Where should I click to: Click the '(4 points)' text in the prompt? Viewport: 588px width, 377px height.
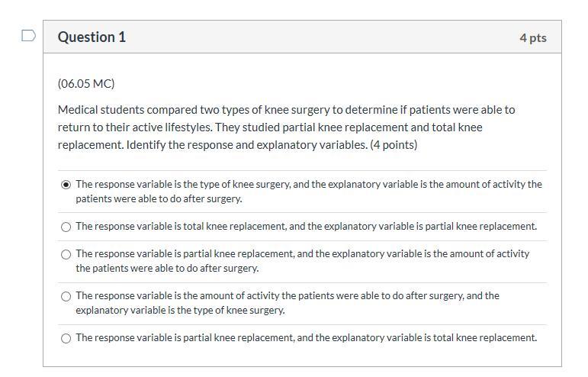pos(394,144)
